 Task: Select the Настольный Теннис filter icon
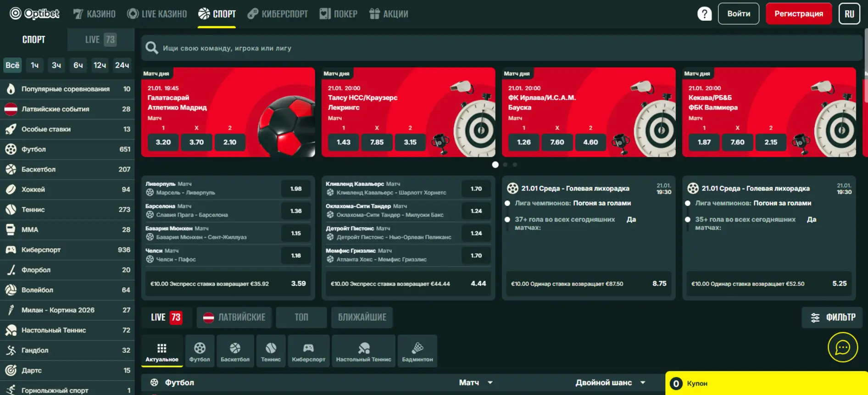pos(363,351)
